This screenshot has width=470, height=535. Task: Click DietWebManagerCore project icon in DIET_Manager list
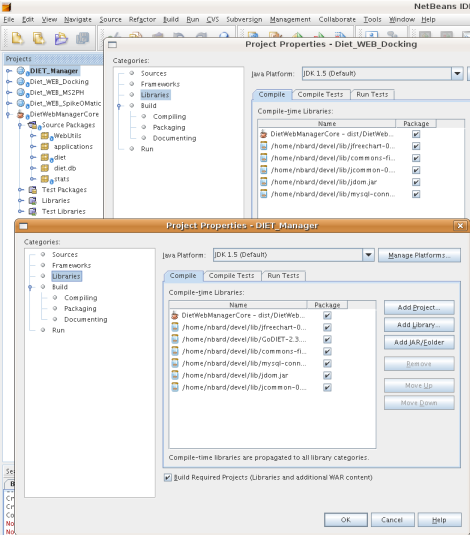pyautogui.click(x=175, y=315)
